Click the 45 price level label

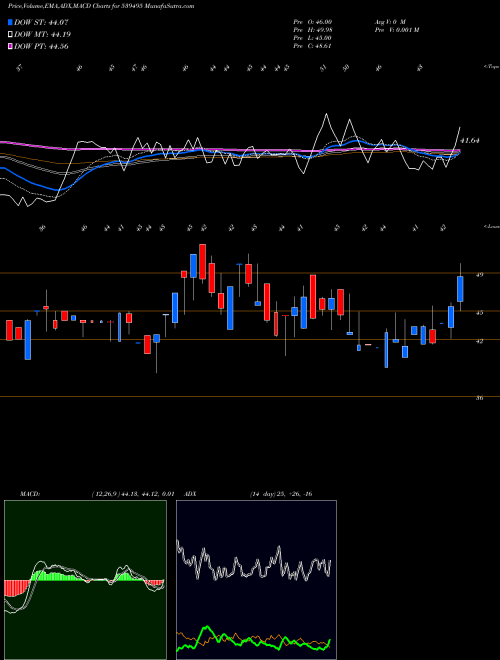479,313
